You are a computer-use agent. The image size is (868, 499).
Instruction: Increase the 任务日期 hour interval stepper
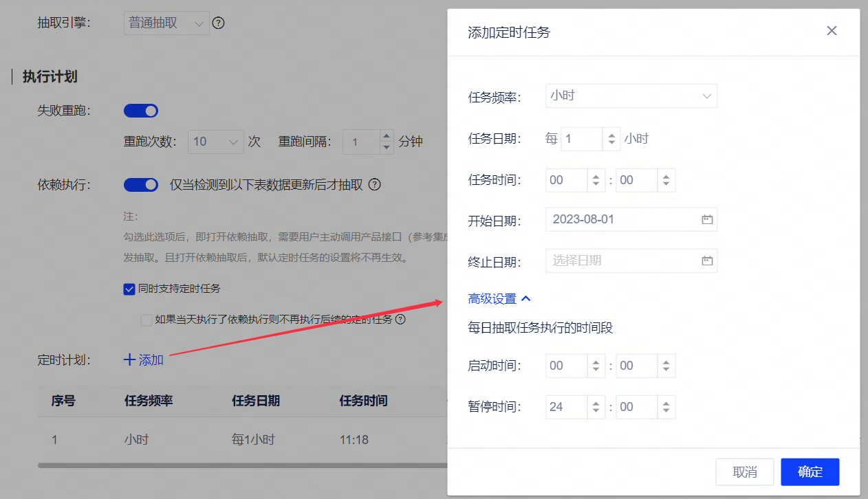(611, 134)
